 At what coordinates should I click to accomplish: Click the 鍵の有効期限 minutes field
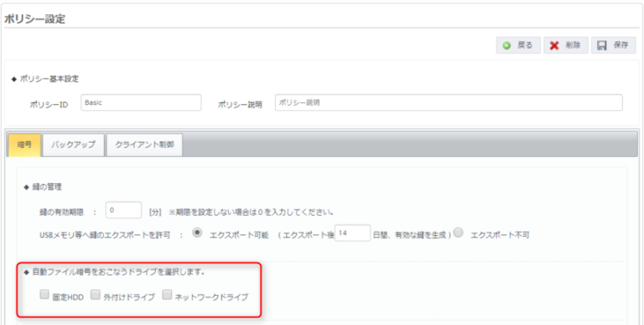(123, 210)
